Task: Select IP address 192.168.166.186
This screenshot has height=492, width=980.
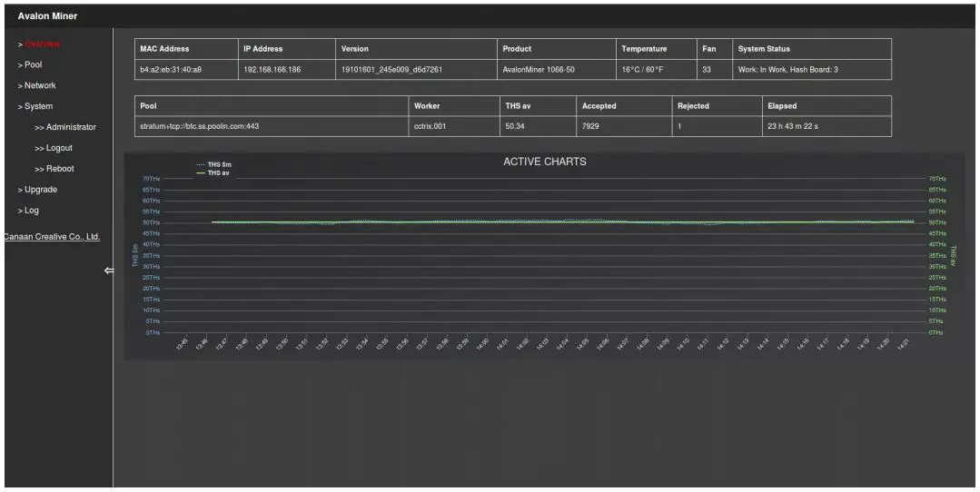Action: 272,70
